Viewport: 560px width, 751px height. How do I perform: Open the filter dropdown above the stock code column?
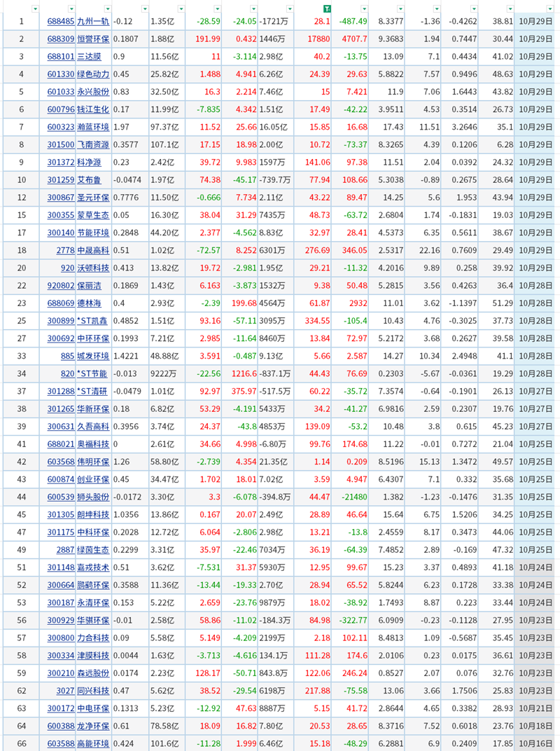[x=71, y=9]
